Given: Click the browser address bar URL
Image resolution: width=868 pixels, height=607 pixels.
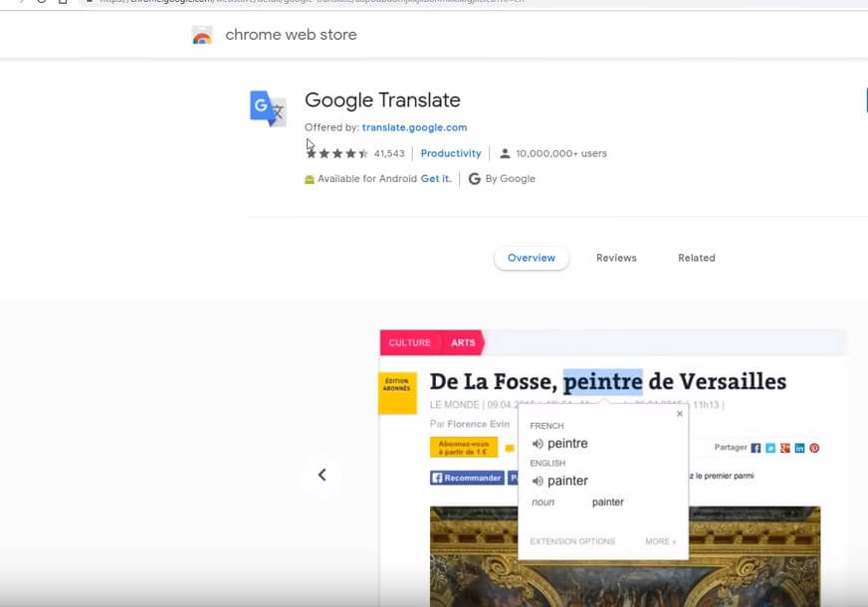Looking at the screenshot, I should coord(310,2).
